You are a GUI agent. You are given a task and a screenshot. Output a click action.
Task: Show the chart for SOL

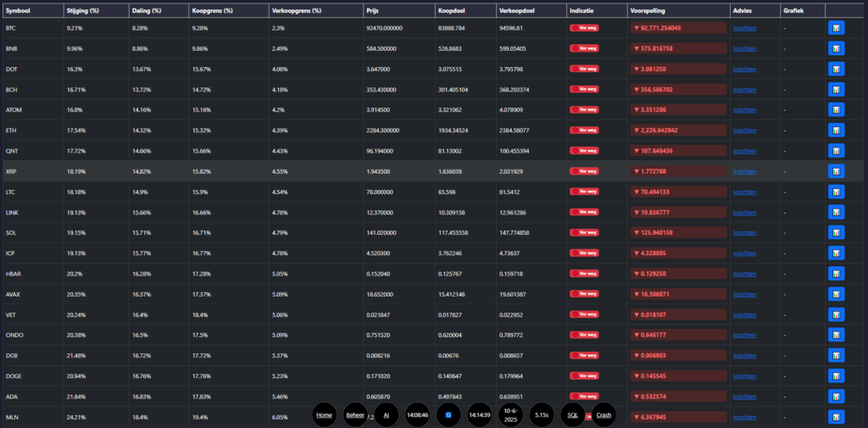pos(836,232)
